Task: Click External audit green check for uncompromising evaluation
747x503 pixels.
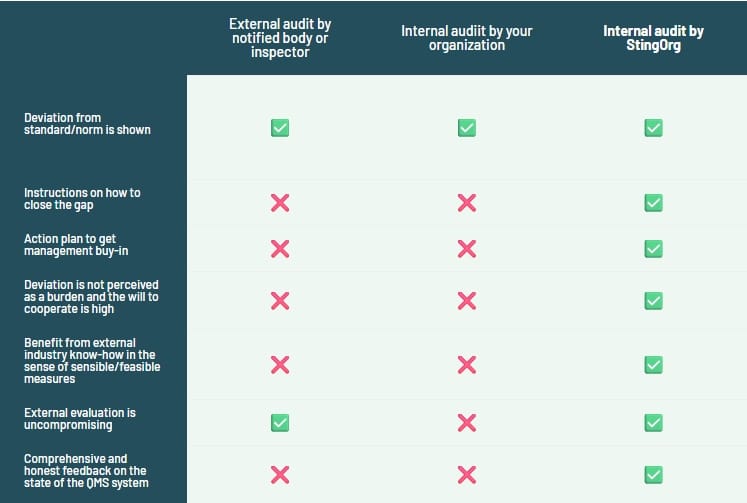Action: tap(280, 423)
